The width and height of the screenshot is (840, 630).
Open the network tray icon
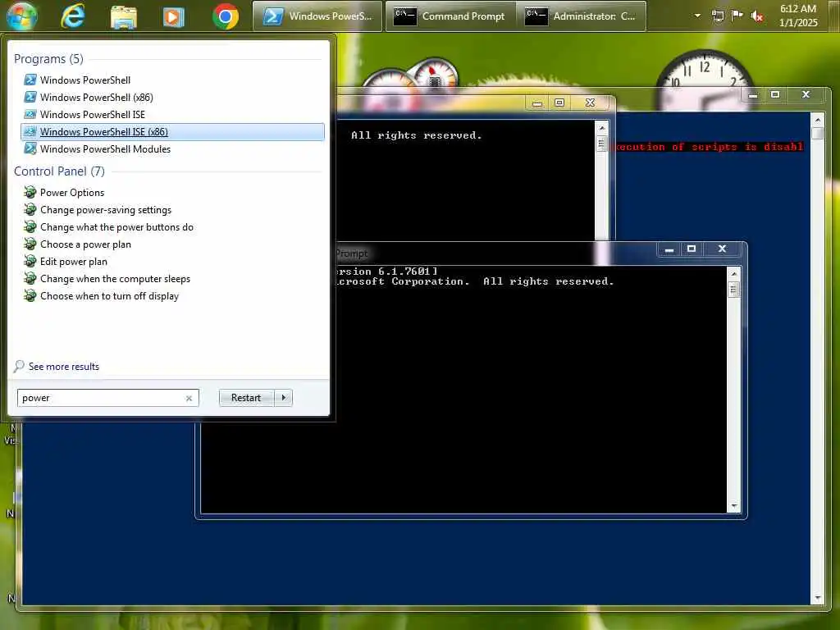(x=718, y=16)
